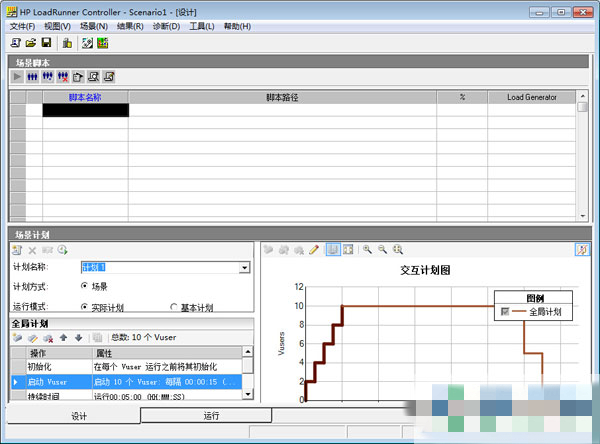Click in the 计划名称 input field
600x444 pixels.
click(160, 268)
